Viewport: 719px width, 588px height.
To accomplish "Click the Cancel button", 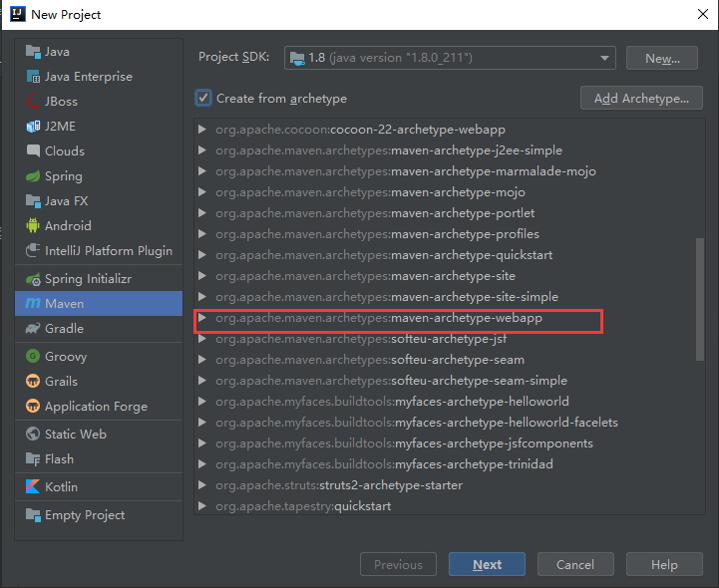I will 575,564.
